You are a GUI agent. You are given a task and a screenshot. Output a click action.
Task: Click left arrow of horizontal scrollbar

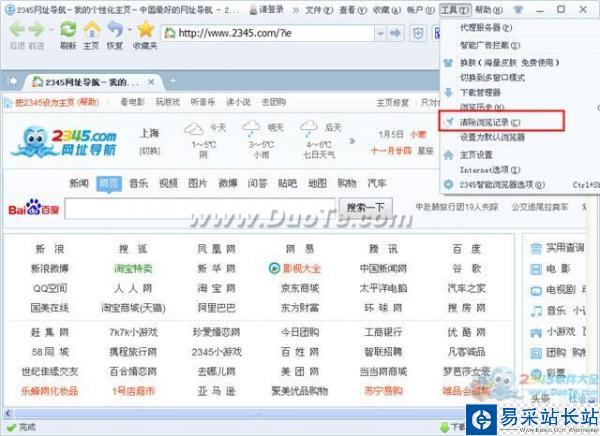pyautogui.click(x=8, y=413)
